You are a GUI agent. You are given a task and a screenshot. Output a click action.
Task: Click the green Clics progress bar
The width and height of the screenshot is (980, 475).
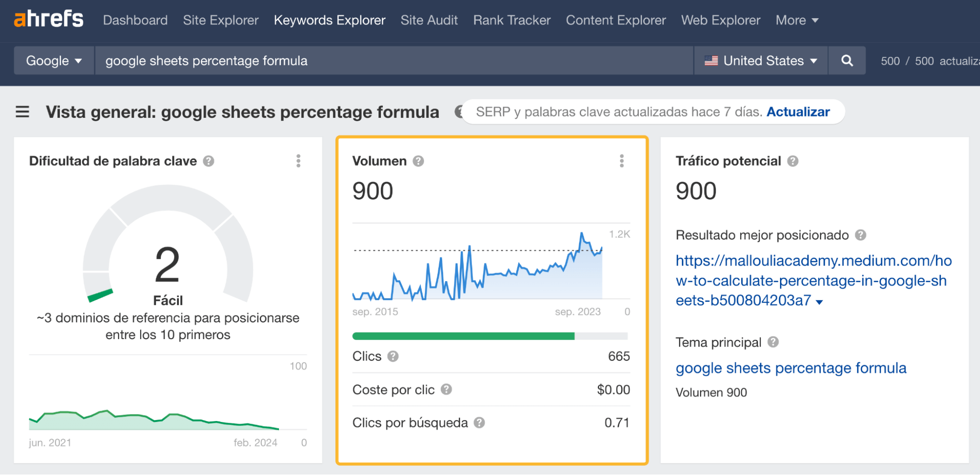tap(463, 336)
